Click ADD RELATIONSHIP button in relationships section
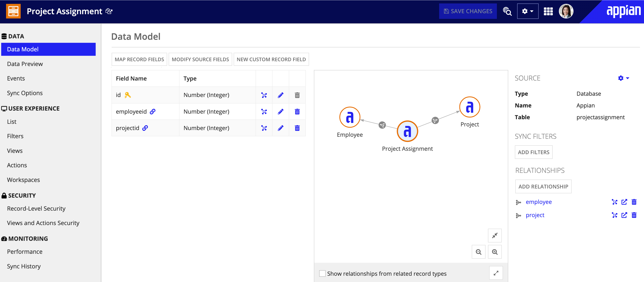Viewport: 644px width, 282px height. point(543,187)
